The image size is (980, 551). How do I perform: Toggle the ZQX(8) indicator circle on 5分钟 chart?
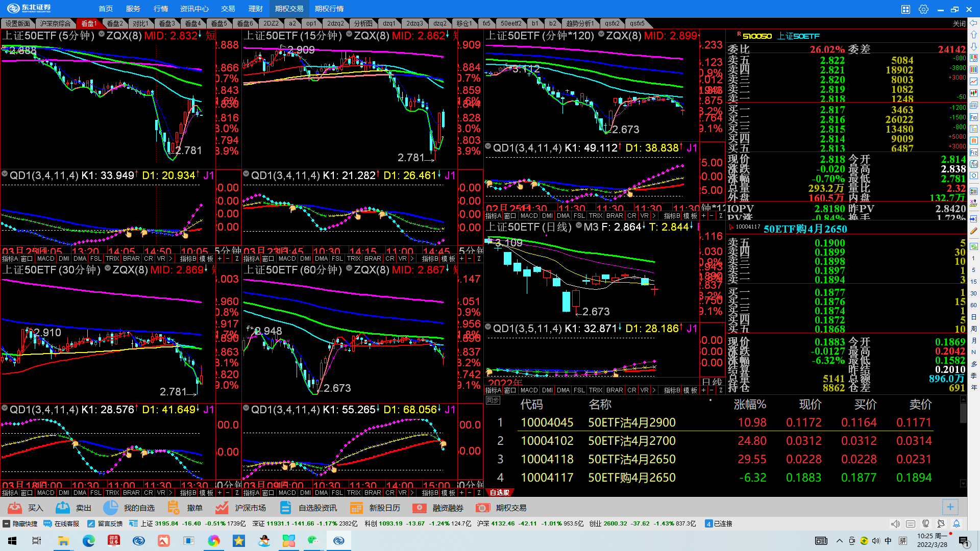click(x=102, y=35)
